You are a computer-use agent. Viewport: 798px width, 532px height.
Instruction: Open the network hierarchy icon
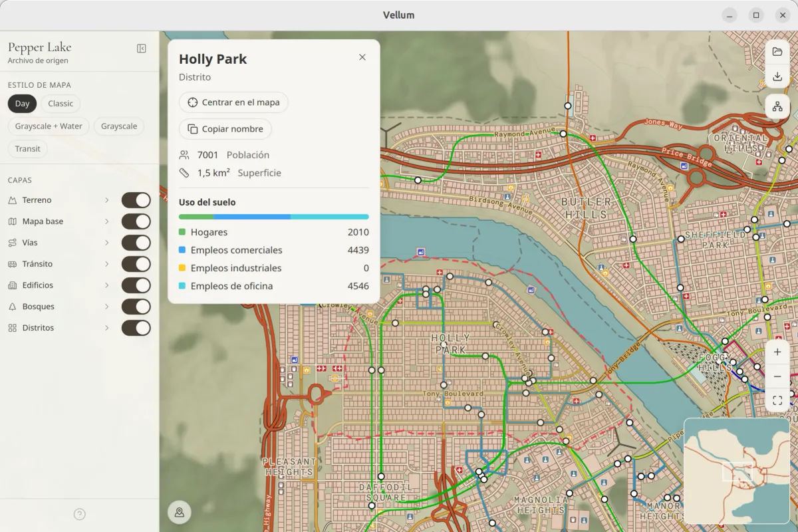tap(777, 106)
